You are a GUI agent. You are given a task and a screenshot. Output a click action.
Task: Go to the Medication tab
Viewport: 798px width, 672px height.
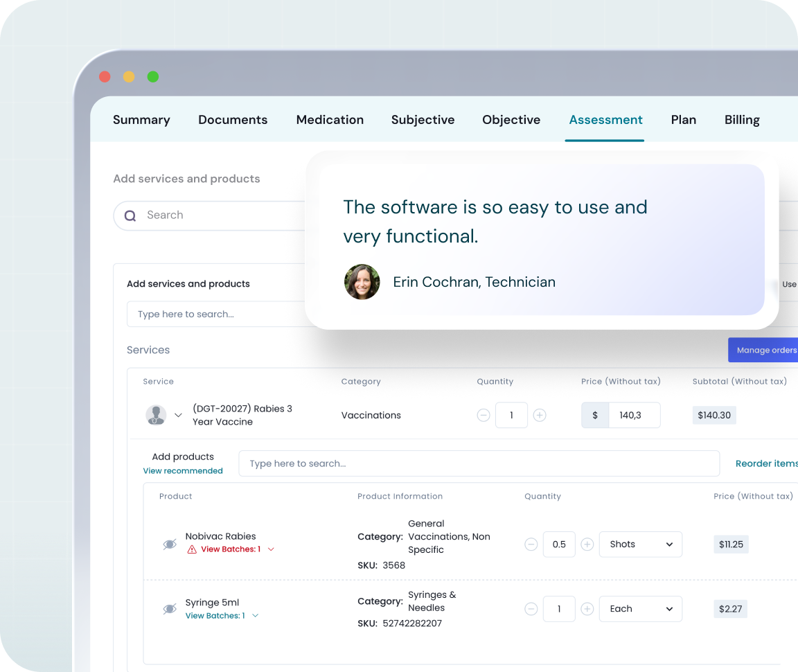tap(330, 120)
